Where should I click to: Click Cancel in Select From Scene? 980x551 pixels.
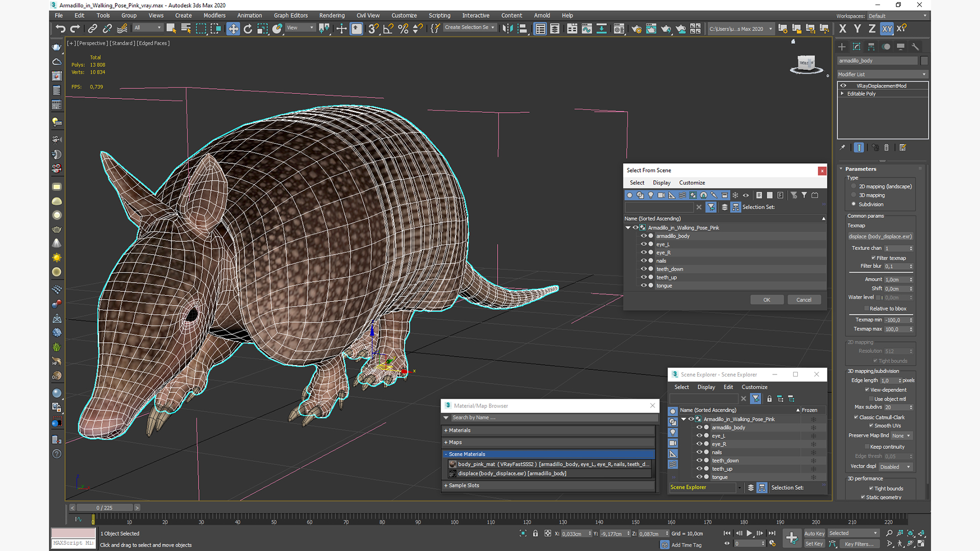pos(804,300)
